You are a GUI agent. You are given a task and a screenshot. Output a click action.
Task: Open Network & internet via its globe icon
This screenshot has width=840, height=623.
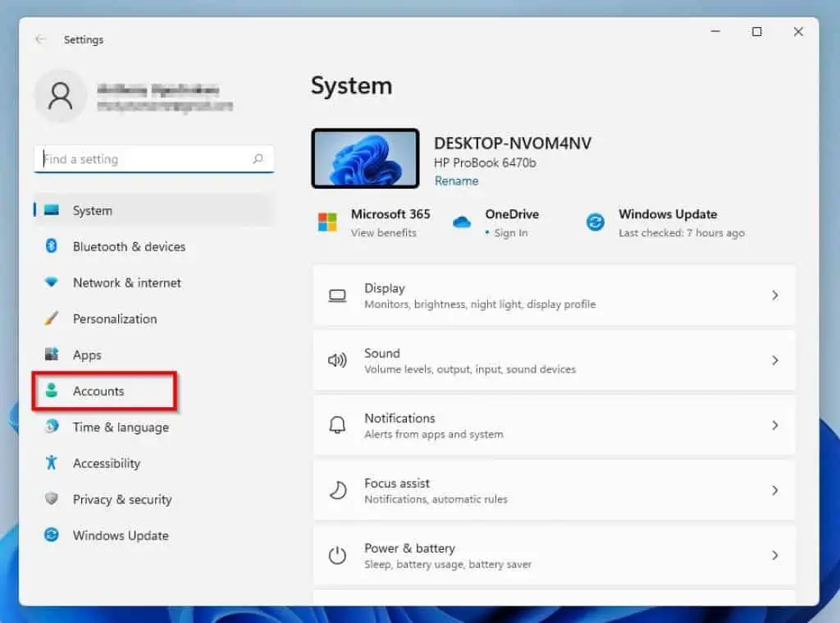[51, 282]
